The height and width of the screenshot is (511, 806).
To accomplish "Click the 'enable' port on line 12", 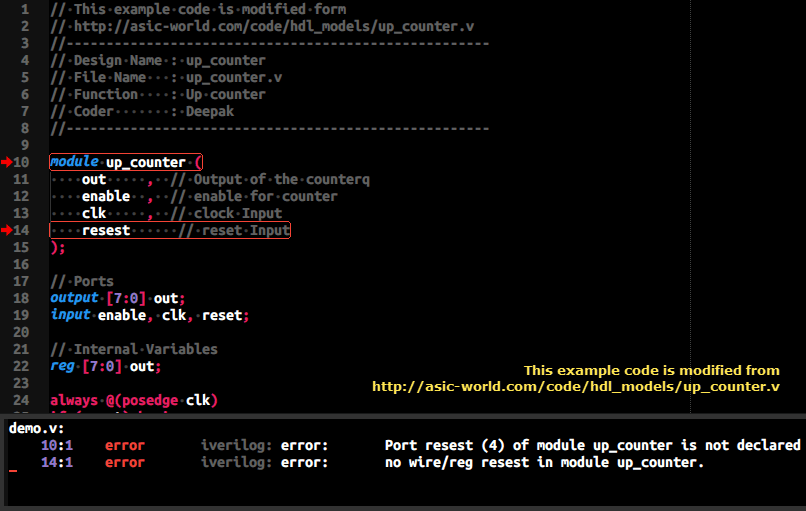I will pos(106,196).
